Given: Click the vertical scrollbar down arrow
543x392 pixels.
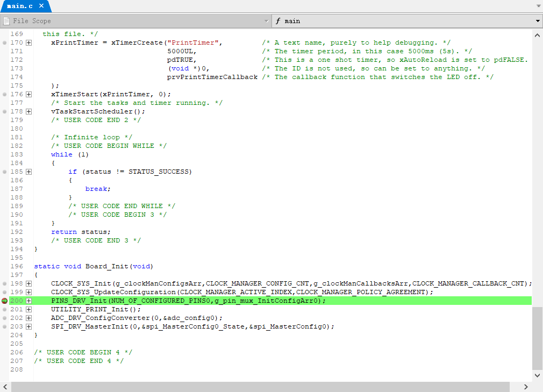Looking at the screenshot, I should point(537,375).
